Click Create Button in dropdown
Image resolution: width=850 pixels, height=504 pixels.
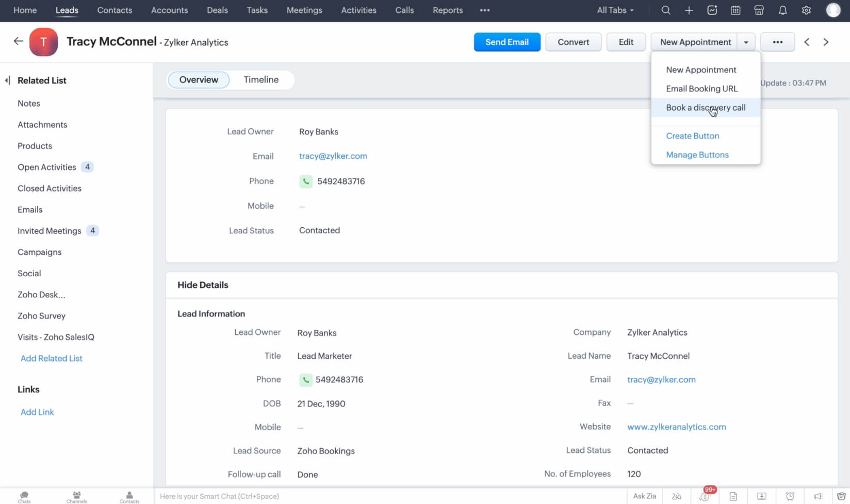[x=693, y=136]
